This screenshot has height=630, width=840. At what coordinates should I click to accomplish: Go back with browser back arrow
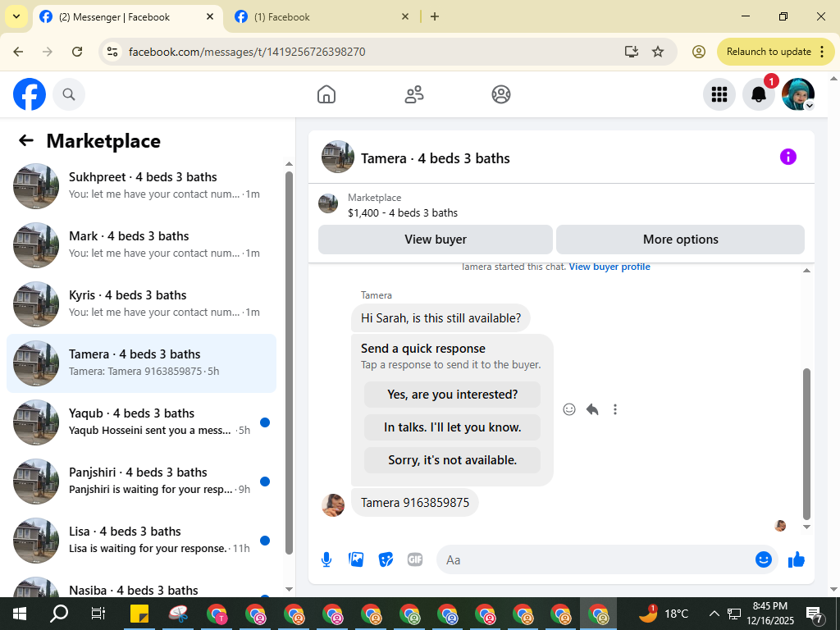tap(18, 52)
